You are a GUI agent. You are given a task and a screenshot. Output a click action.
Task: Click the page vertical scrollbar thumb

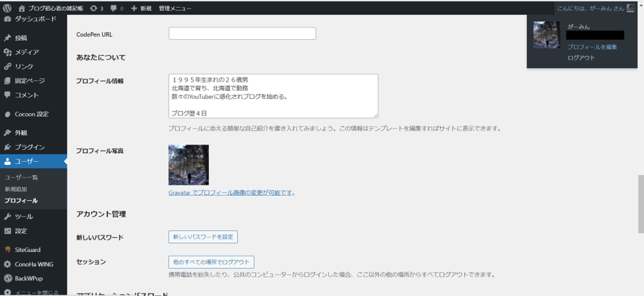(x=641, y=204)
